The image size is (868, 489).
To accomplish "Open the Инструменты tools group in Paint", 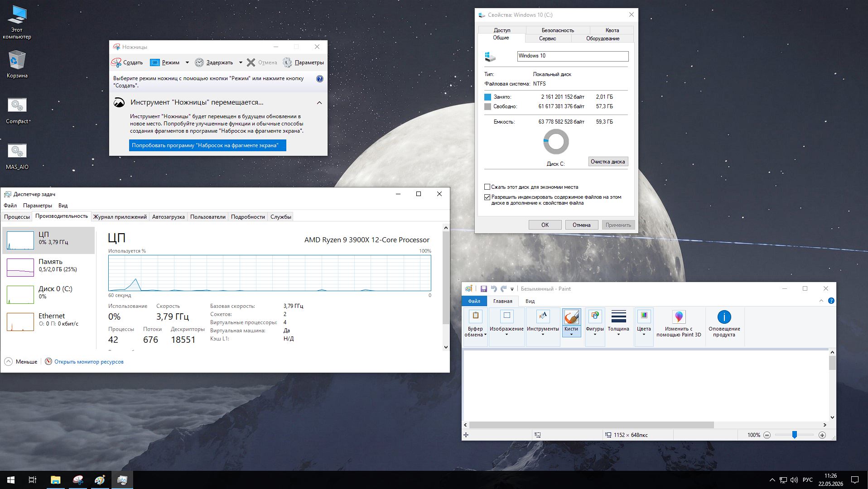I will (543, 327).
